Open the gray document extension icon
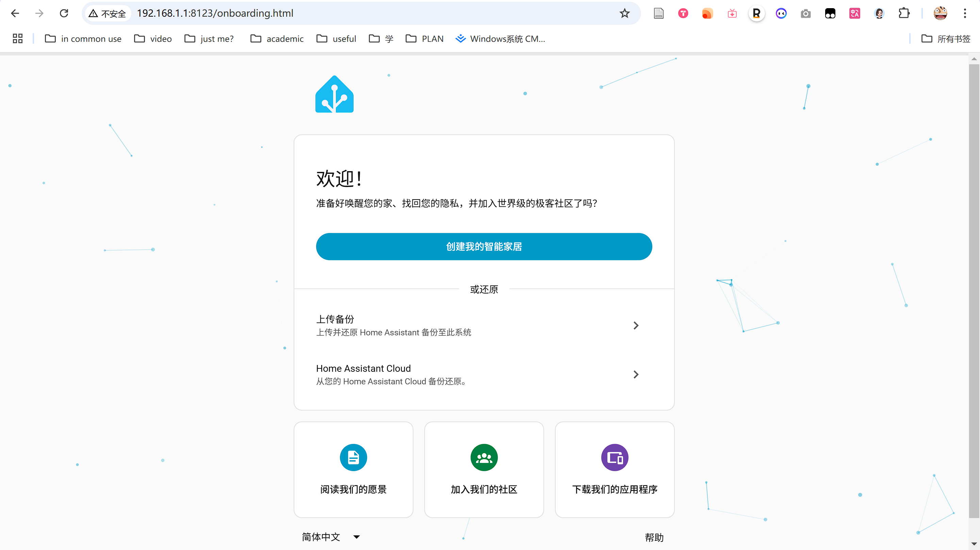The image size is (980, 550). click(x=658, y=14)
